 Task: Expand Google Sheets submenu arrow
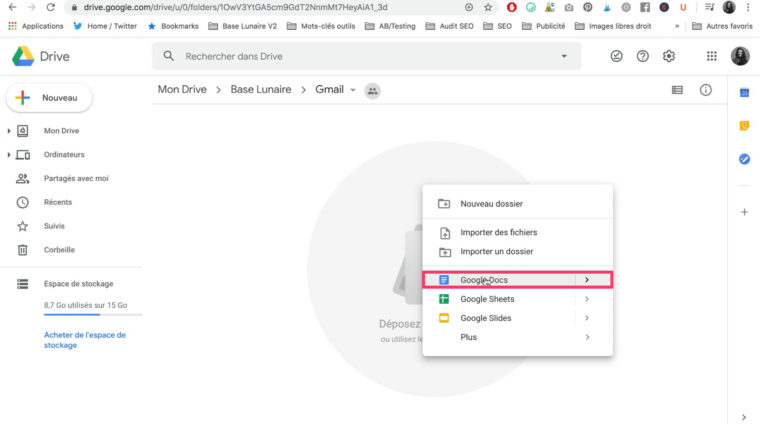(586, 299)
